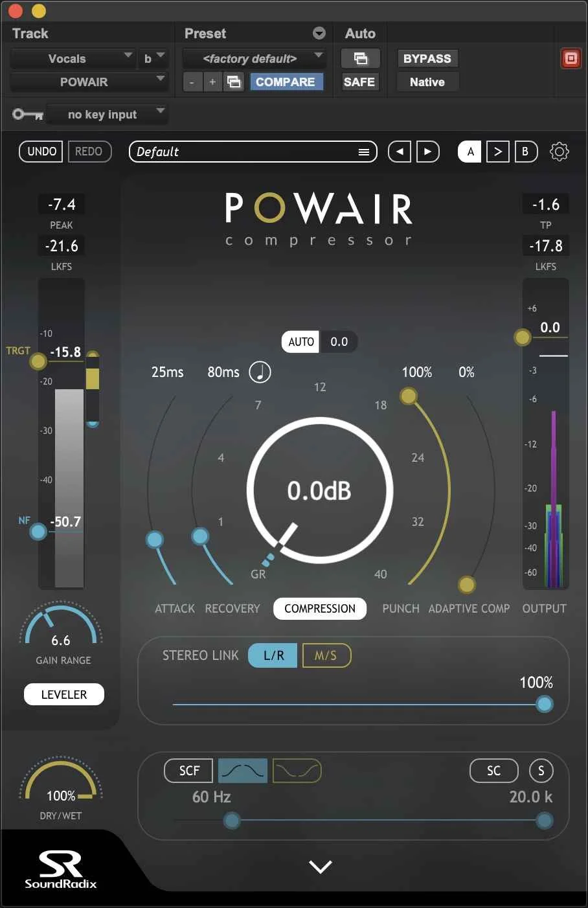Click the SAFE button
The image size is (588, 908).
(359, 82)
